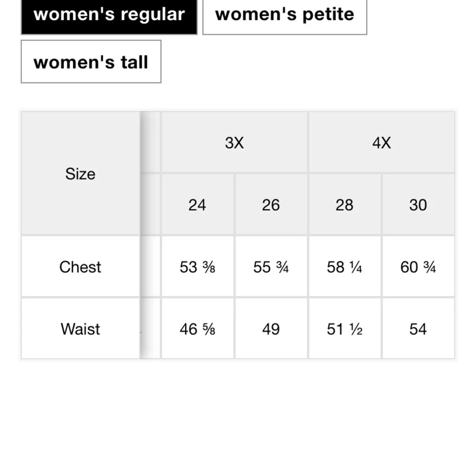Viewport: 476px width, 476px height.
Task: Select the 55 ¾ chest measurement
Action: click(x=271, y=267)
